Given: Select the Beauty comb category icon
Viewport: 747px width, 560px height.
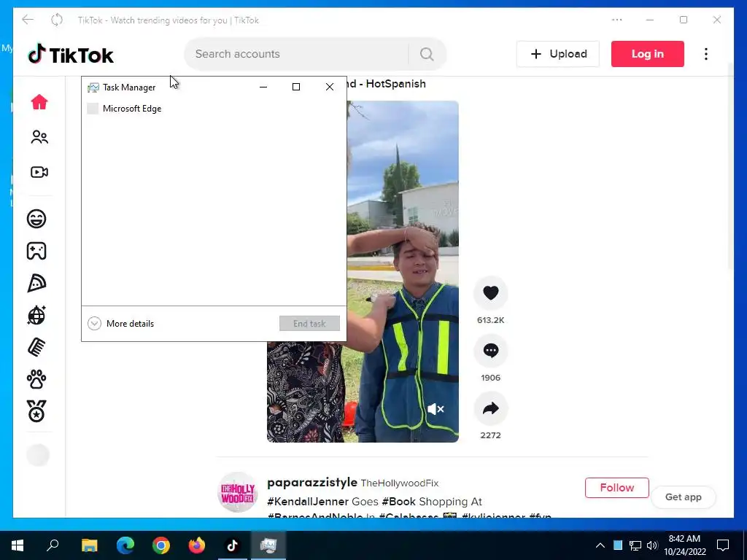Looking at the screenshot, I should (36, 347).
